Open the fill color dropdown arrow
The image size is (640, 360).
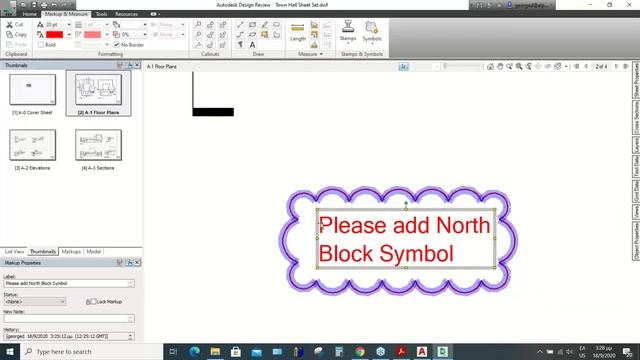107,35
